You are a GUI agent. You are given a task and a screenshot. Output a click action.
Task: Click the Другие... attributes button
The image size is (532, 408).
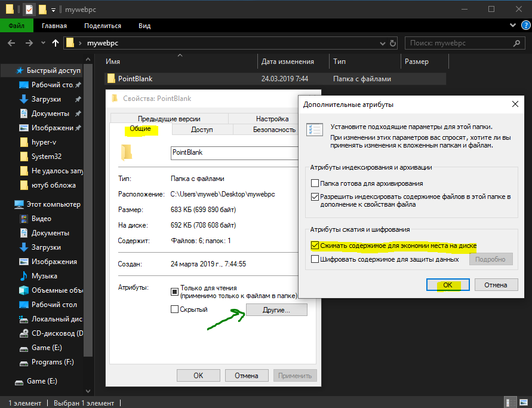click(276, 310)
